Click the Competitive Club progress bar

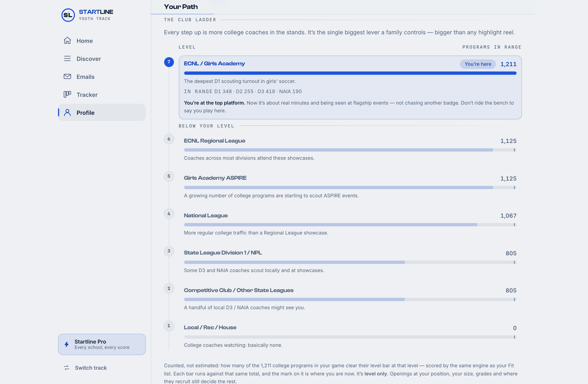coord(350,299)
